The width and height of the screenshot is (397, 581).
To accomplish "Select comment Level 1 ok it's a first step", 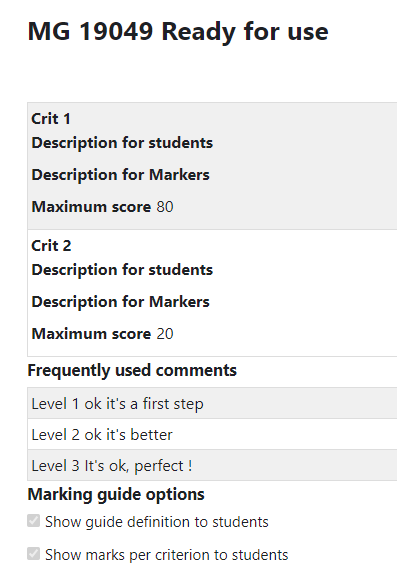I will coord(212,404).
